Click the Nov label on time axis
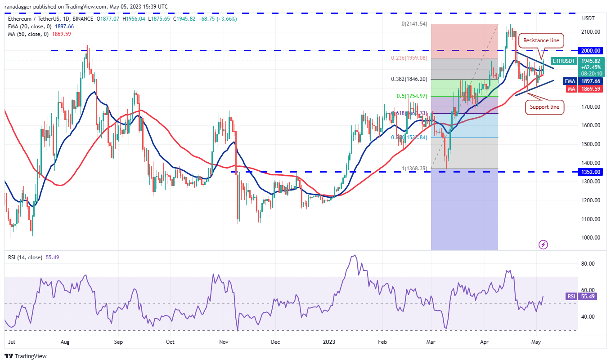611x364 pixels. pyautogui.click(x=224, y=342)
